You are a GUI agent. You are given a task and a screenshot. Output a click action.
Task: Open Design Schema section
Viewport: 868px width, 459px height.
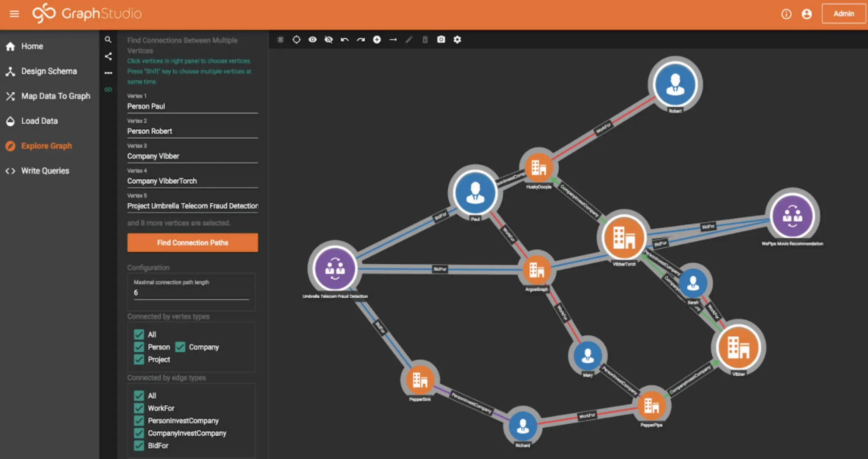(x=41, y=71)
